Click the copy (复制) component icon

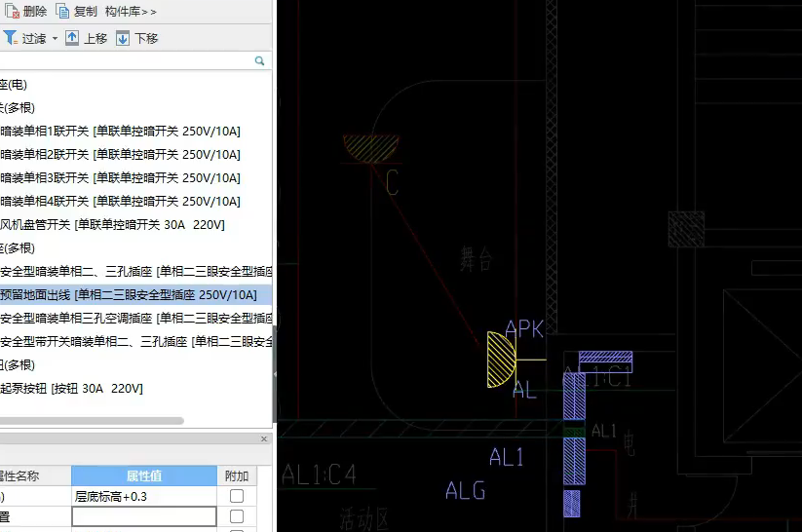click(63, 12)
